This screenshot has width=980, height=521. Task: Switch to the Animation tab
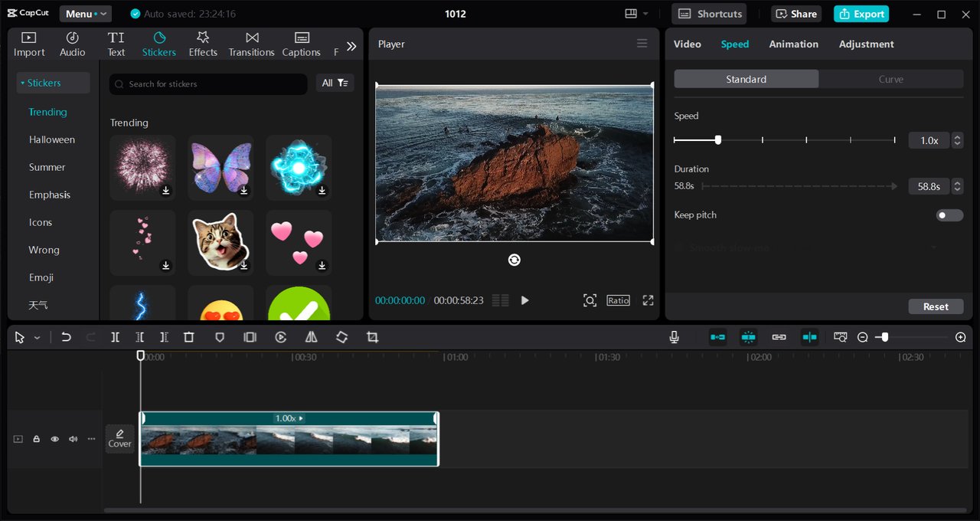794,44
